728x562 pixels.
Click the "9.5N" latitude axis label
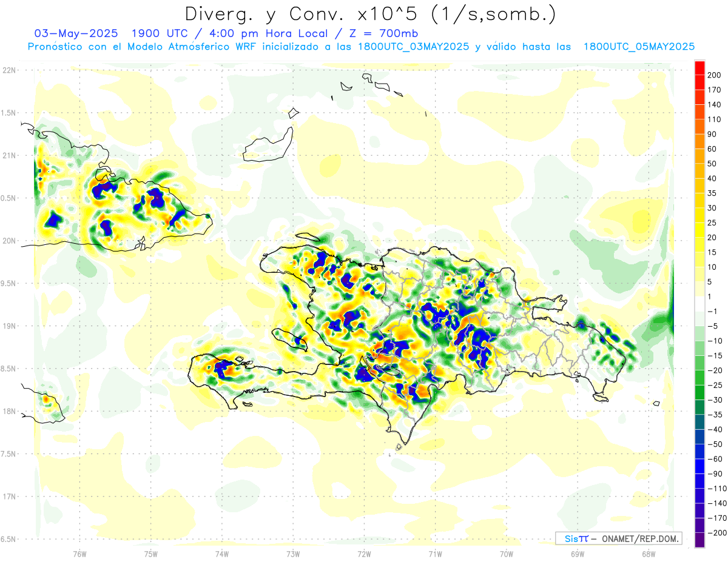9,283
